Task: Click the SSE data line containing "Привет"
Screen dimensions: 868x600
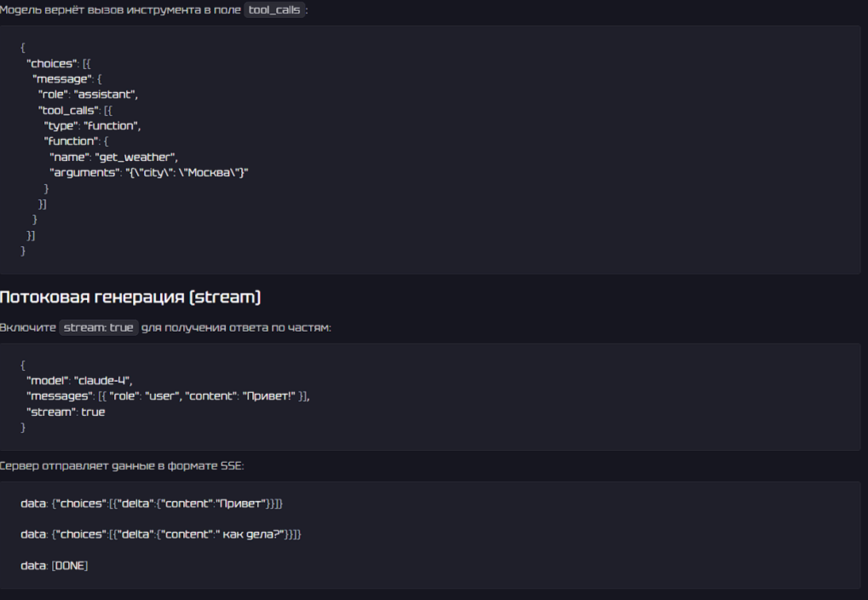Action: coord(152,504)
